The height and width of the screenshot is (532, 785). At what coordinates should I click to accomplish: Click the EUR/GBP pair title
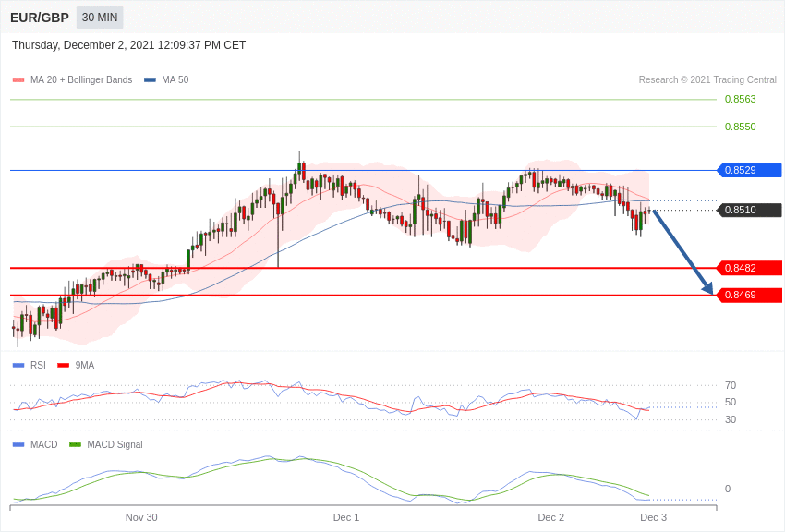point(40,18)
